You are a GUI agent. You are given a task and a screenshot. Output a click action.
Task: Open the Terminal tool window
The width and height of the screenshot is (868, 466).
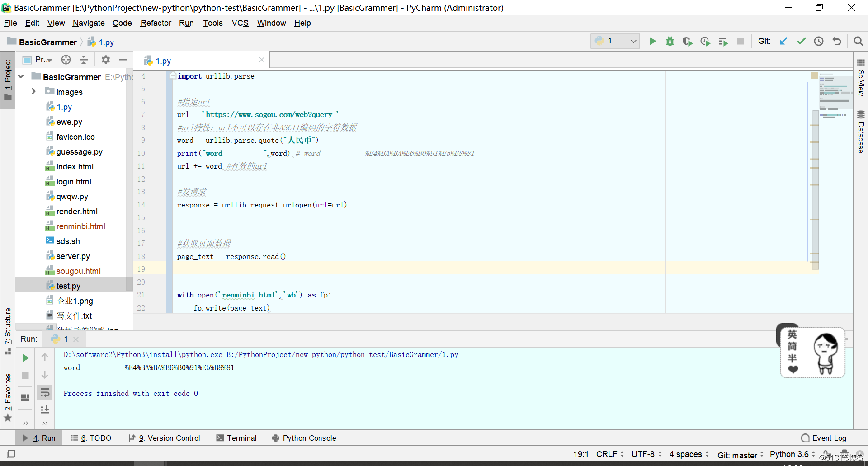[x=236, y=438]
